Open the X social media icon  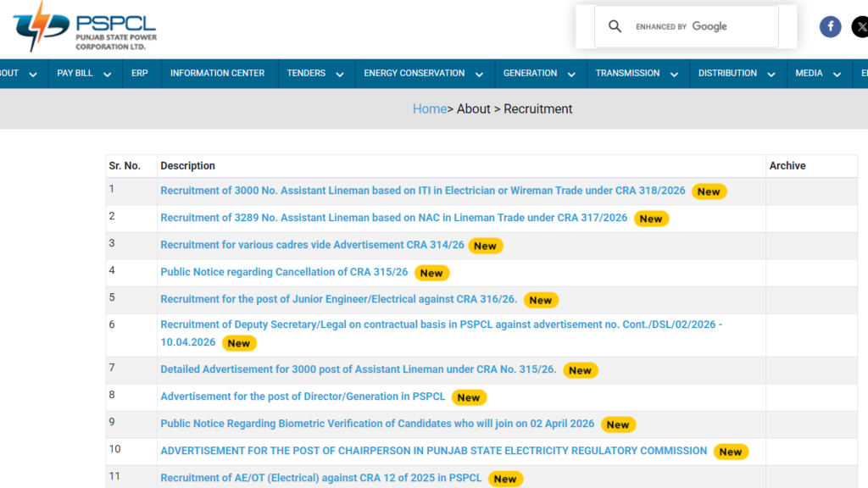click(x=860, y=26)
